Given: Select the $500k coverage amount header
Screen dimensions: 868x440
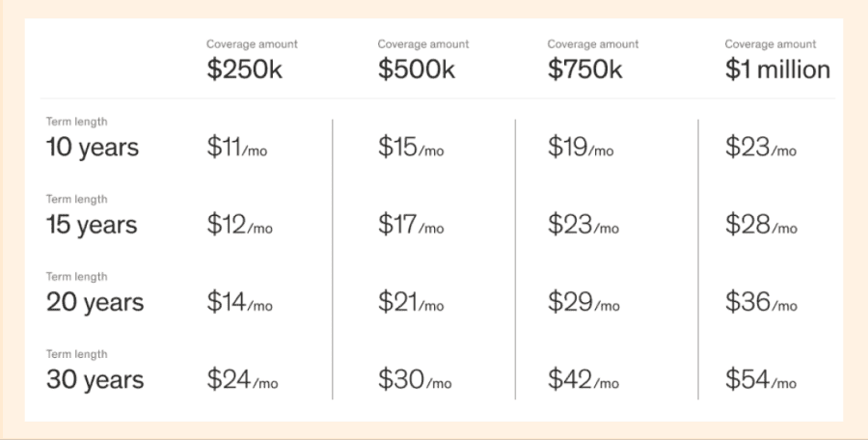Looking at the screenshot, I should pyautogui.click(x=423, y=61).
